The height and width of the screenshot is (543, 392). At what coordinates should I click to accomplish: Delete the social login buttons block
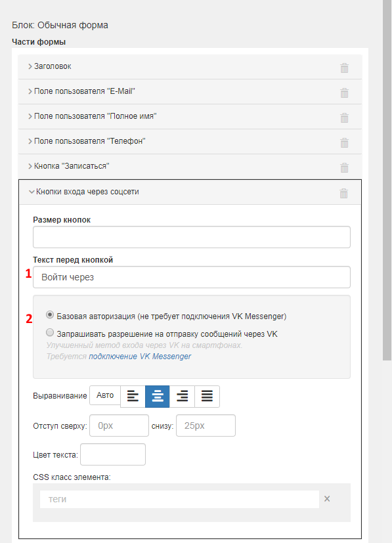point(343,193)
